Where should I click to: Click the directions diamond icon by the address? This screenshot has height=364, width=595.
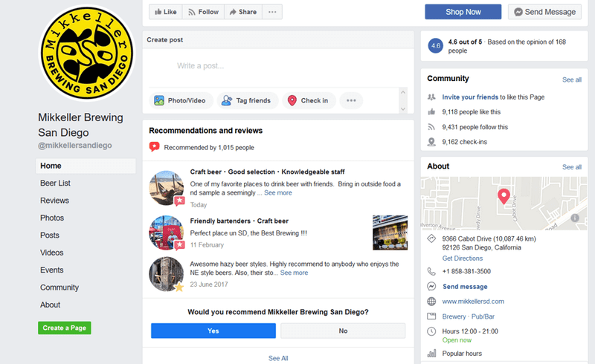tap(431, 238)
